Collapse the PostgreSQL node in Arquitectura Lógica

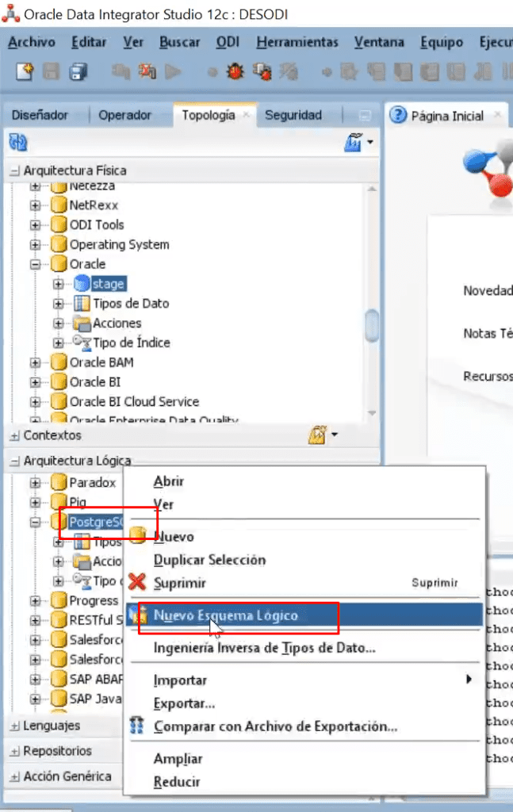[x=35, y=522]
